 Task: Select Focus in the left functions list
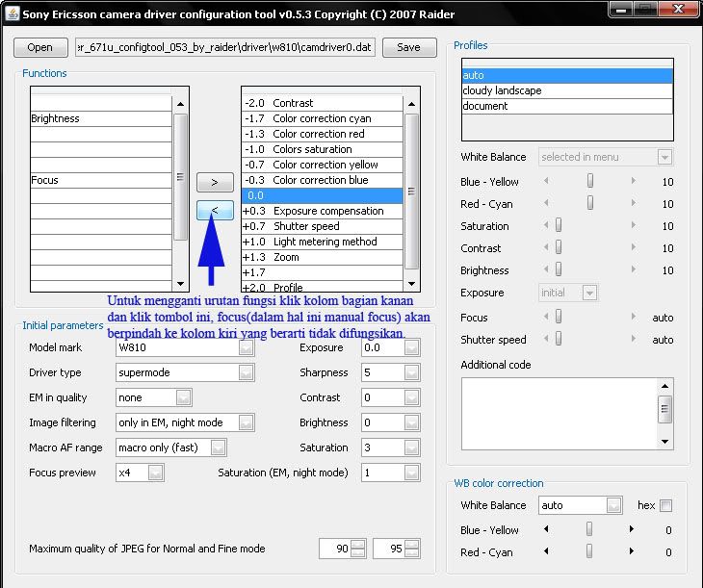coord(101,180)
